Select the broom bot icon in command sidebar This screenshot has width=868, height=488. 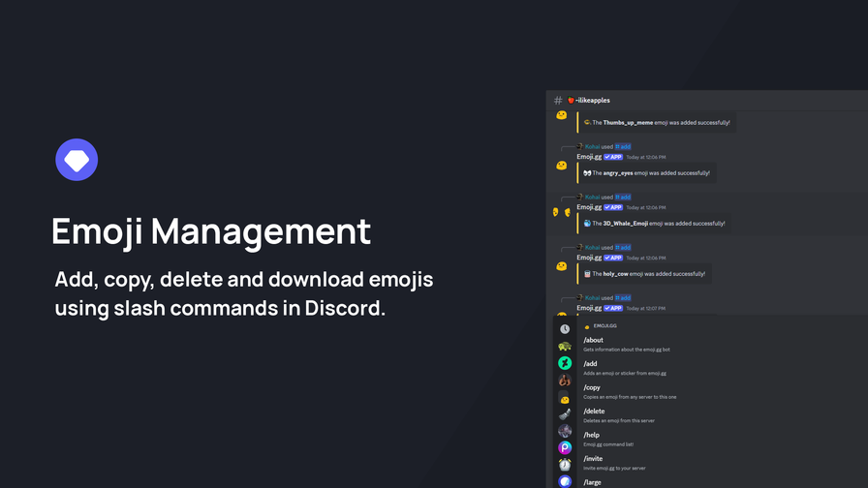(x=565, y=413)
